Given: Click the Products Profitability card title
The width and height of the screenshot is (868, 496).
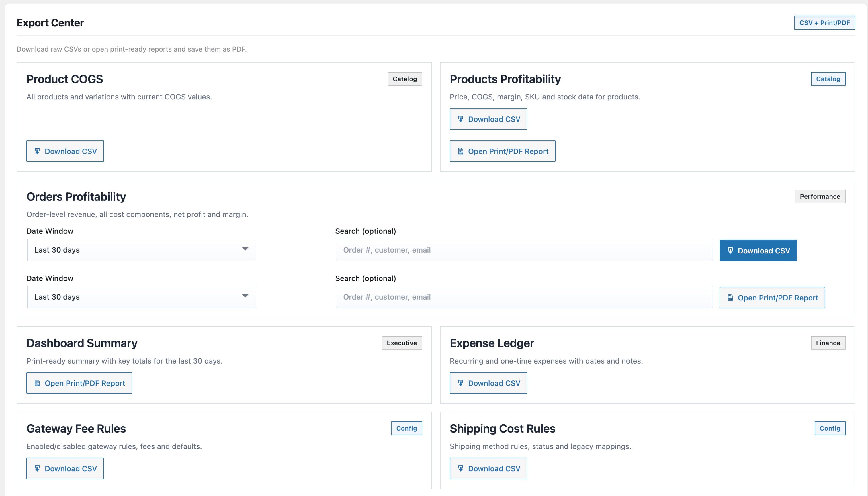Looking at the screenshot, I should coord(505,79).
